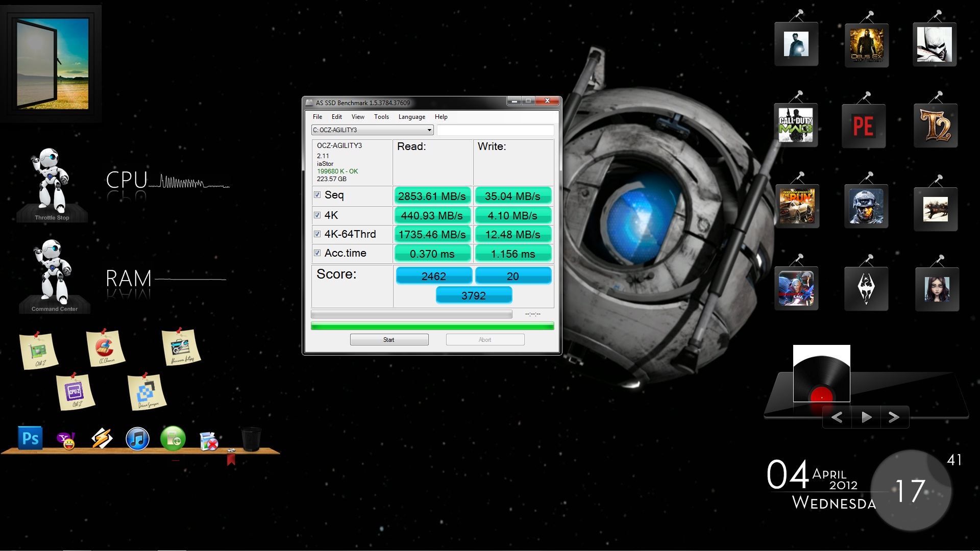Open the File menu

317,117
